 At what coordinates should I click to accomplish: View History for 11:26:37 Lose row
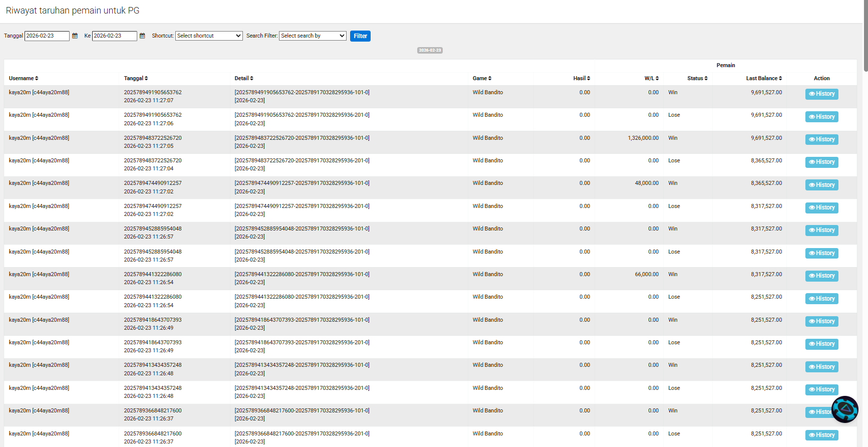click(821, 435)
